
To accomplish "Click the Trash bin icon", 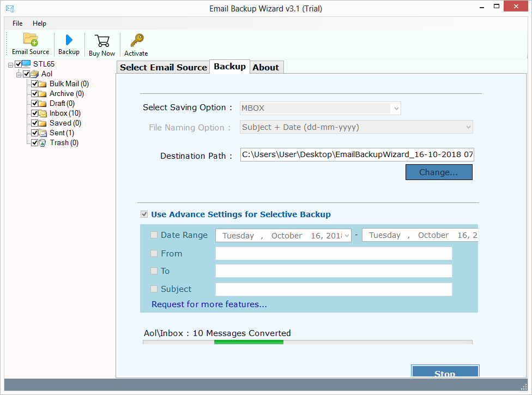I will [x=43, y=143].
